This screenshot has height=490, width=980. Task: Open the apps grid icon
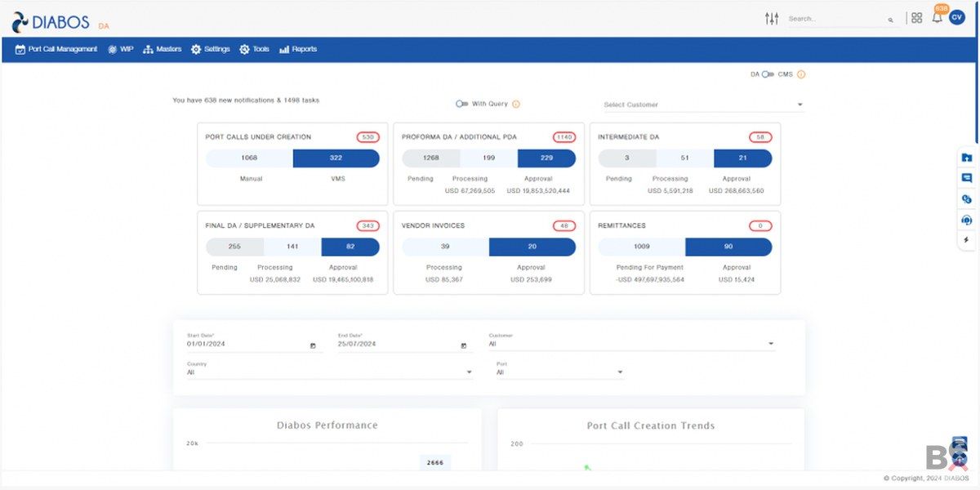coord(917,18)
